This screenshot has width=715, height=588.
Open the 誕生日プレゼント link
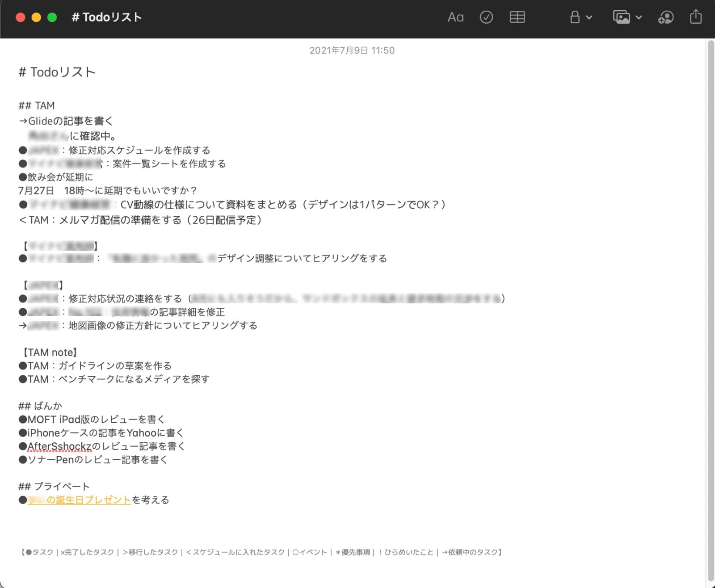click(x=80, y=500)
